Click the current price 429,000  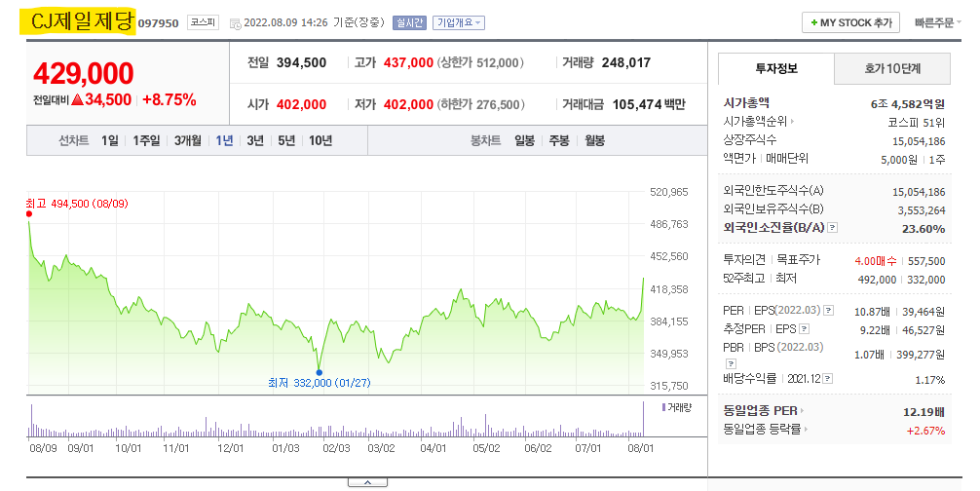coord(83,74)
